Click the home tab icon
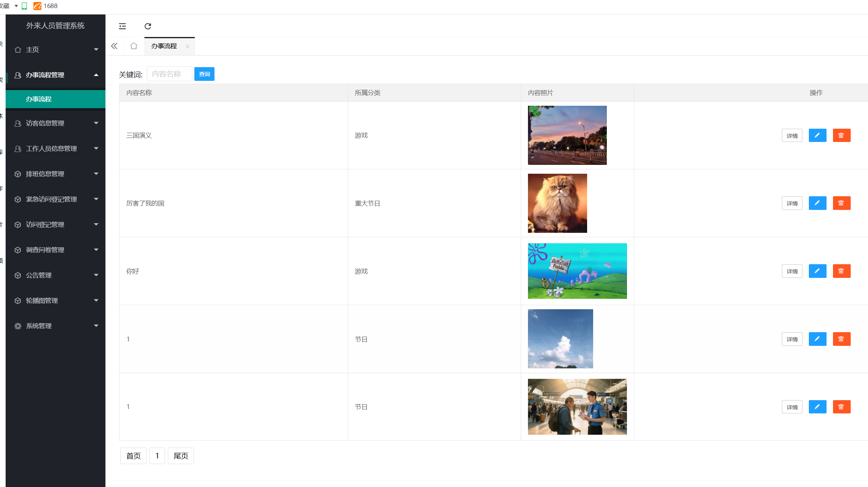This screenshot has width=868, height=487. point(134,46)
